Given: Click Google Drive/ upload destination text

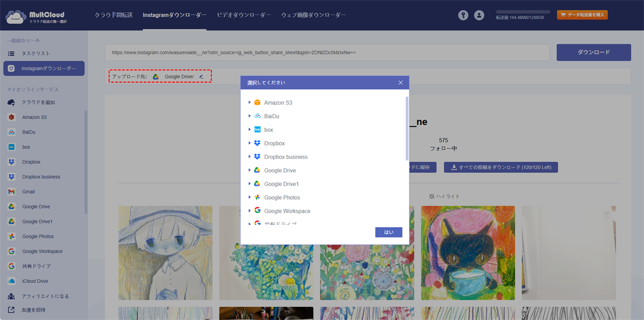Looking at the screenshot, I should click(x=179, y=77).
